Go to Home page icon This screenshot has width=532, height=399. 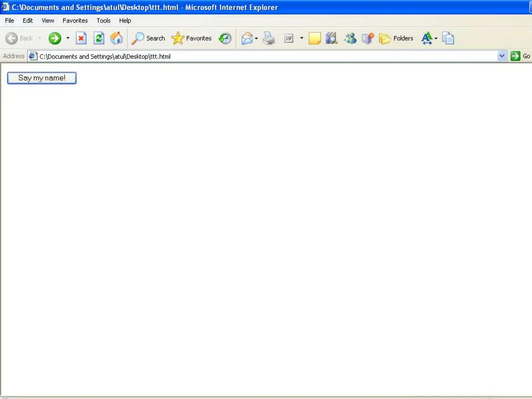pyautogui.click(x=116, y=38)
